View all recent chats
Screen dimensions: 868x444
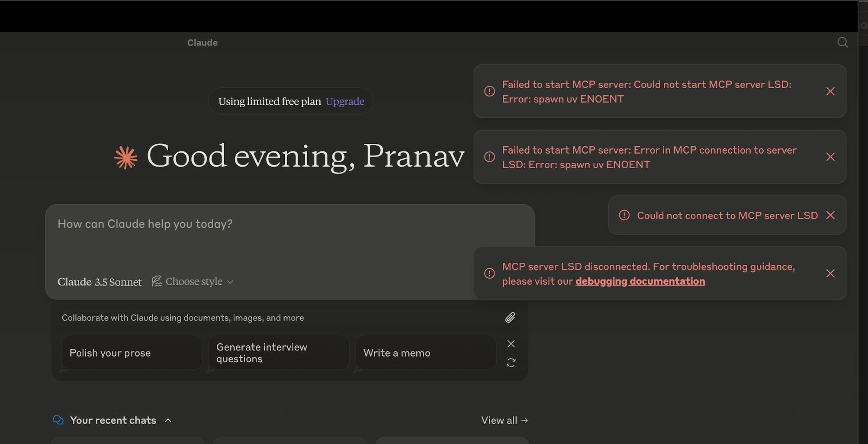click(x=504, y=420)
